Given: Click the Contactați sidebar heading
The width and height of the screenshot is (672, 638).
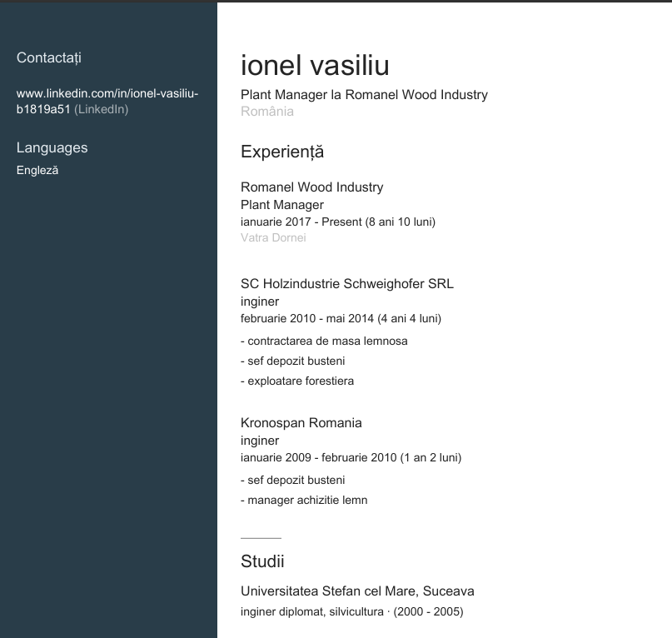Looking at the screenshot, I should pyautogui.click(x=49, y=57).
